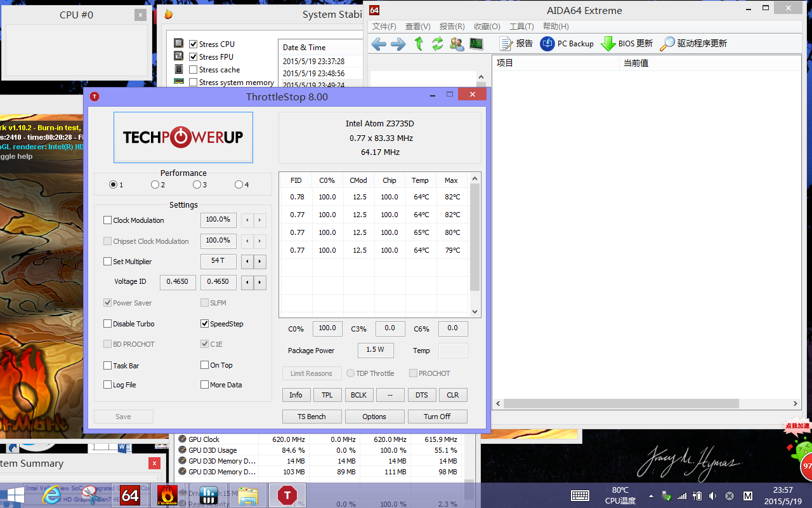Decrease Set Multiplier with left arrow
This screenshot has height=508, width=812.
[247, 262]
